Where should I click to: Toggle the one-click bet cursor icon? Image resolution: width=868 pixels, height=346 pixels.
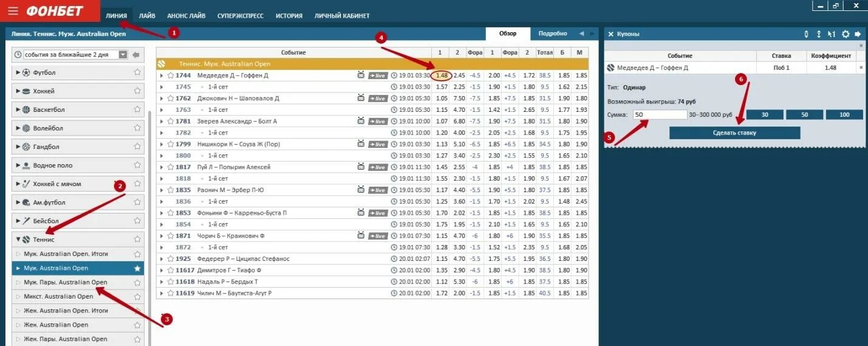coord(832,34)
